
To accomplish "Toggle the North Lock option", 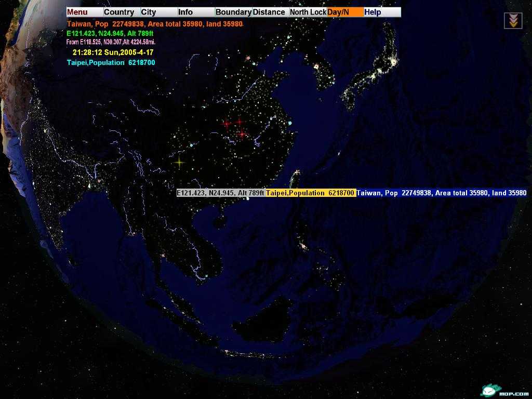I will point(308,12).
